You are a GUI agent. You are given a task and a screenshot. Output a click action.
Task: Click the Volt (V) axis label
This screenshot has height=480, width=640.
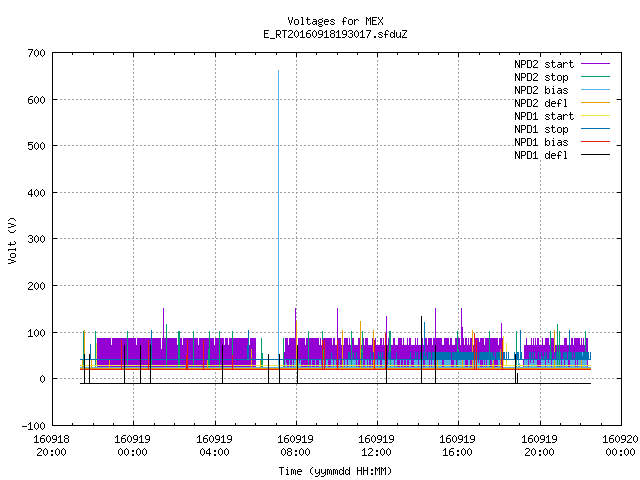(x=12, y=240)
